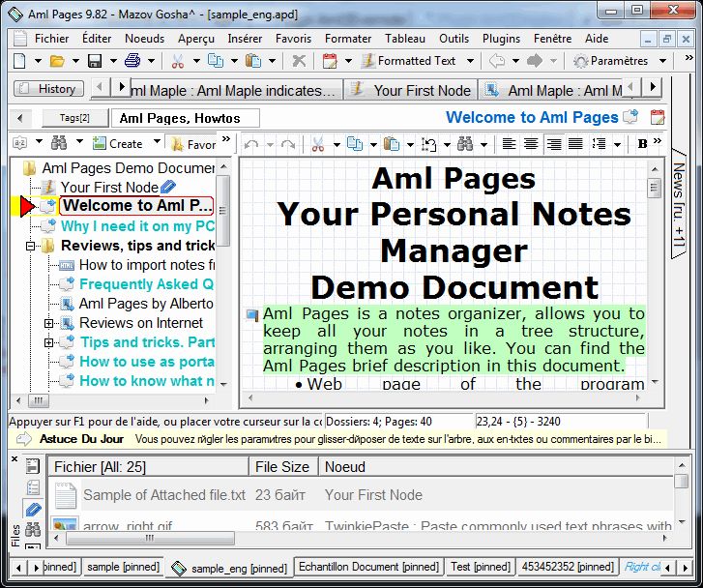Switch to Echantillon Document pinned tab

click(368, 567)
